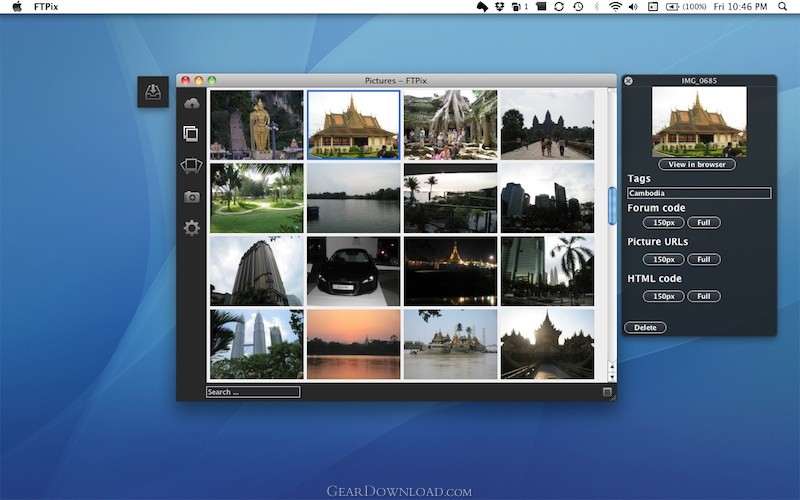800x500 pixels.
Task: Click the camera screenshot icon in sidebar
Action: (192, 197)
